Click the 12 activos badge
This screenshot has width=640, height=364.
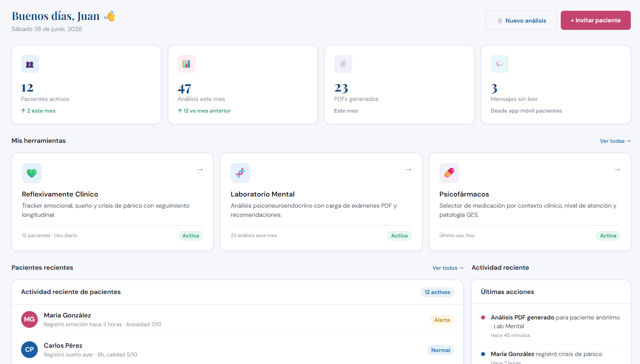coord(437,292)
